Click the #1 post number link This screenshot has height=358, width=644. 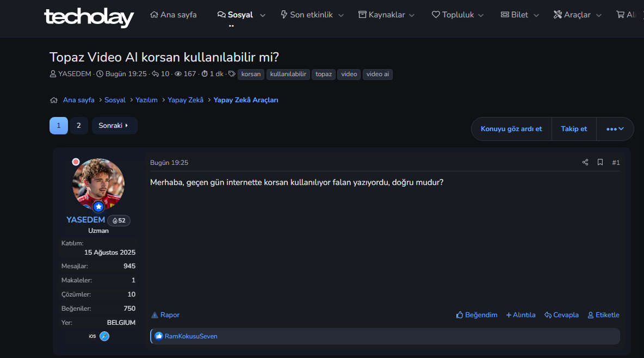coord(616,163)
